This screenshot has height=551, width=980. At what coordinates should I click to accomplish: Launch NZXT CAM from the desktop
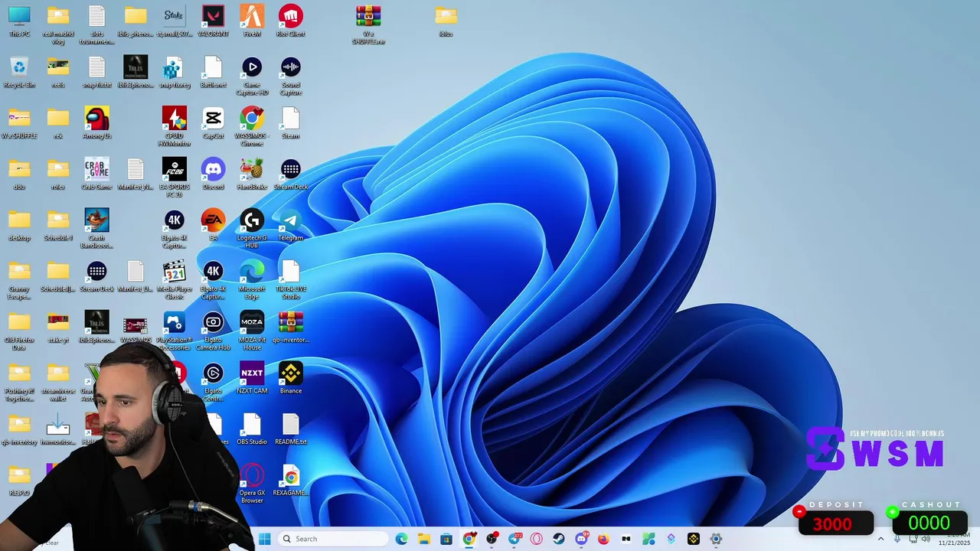(252, 379)
